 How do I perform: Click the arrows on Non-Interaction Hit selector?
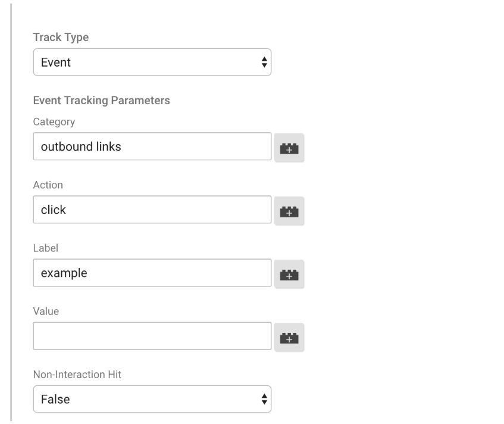tap(264, 399)
